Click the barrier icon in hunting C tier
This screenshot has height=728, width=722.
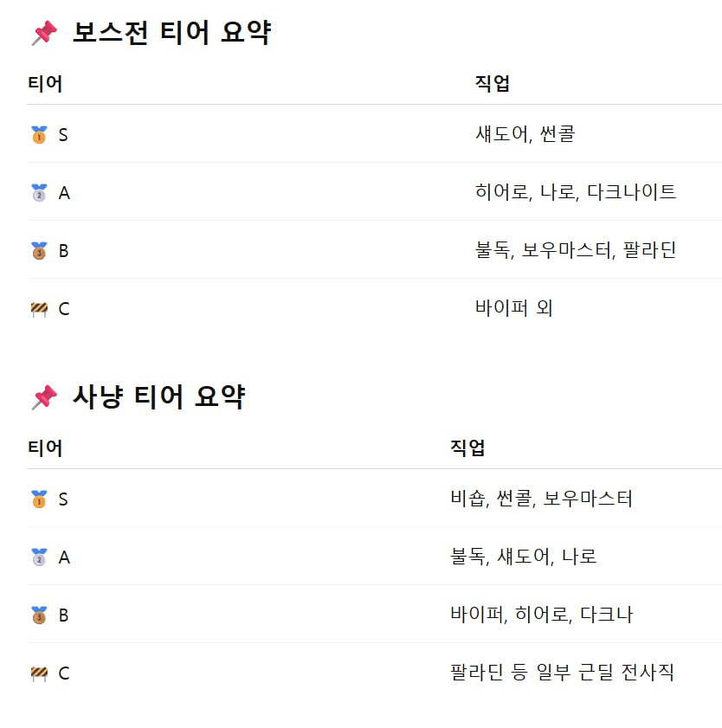click(x=39, y=673)
